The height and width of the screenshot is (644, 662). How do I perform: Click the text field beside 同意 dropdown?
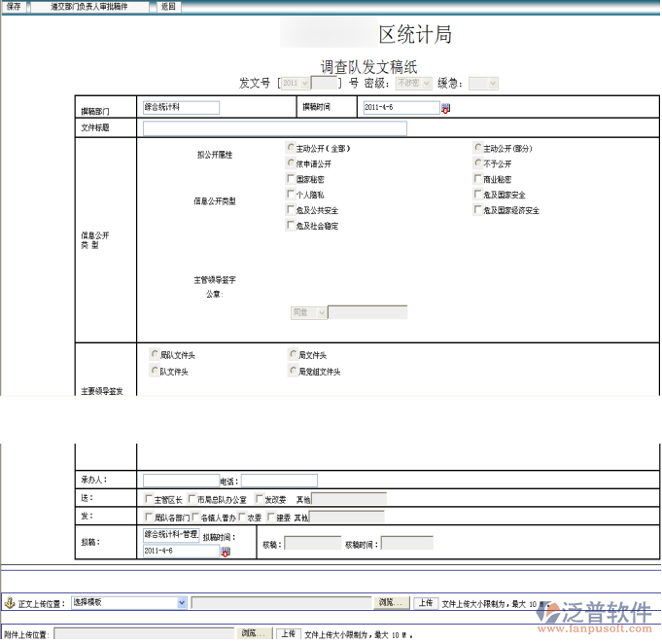click(367, 312)
